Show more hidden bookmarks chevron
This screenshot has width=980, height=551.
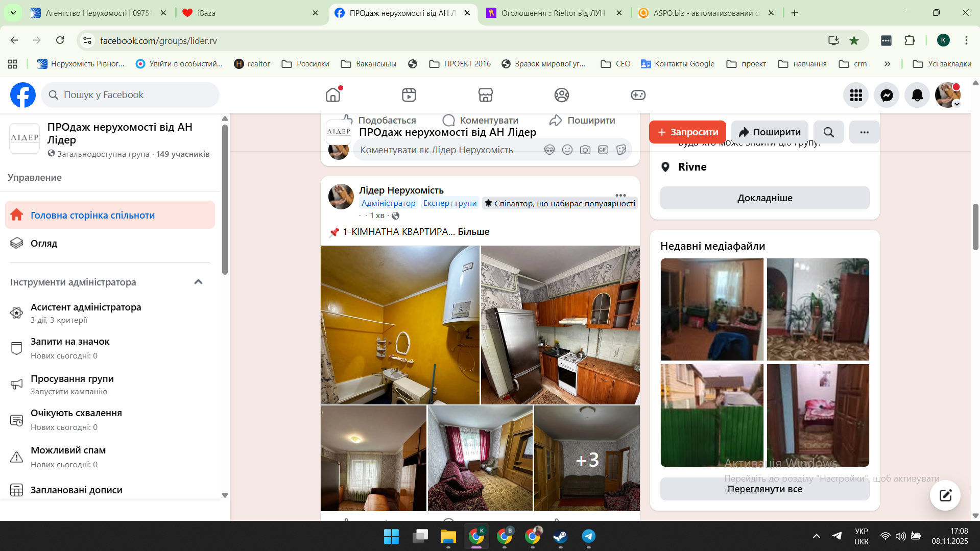click(887, 64)
